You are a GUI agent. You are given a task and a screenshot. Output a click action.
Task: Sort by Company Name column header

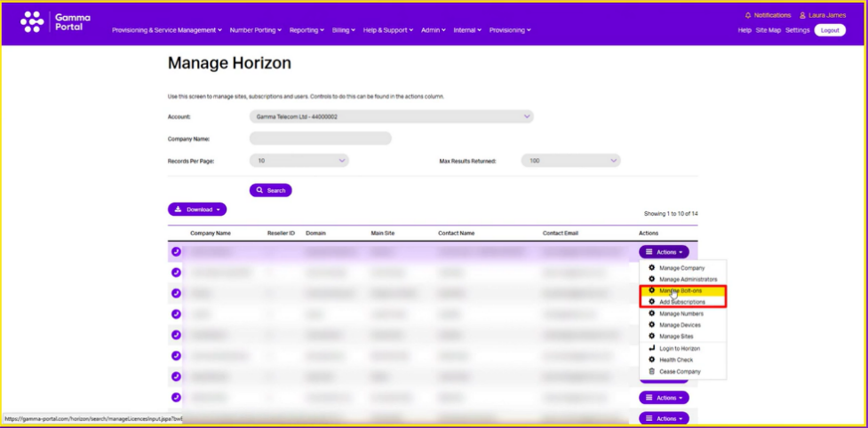point(211,234)
